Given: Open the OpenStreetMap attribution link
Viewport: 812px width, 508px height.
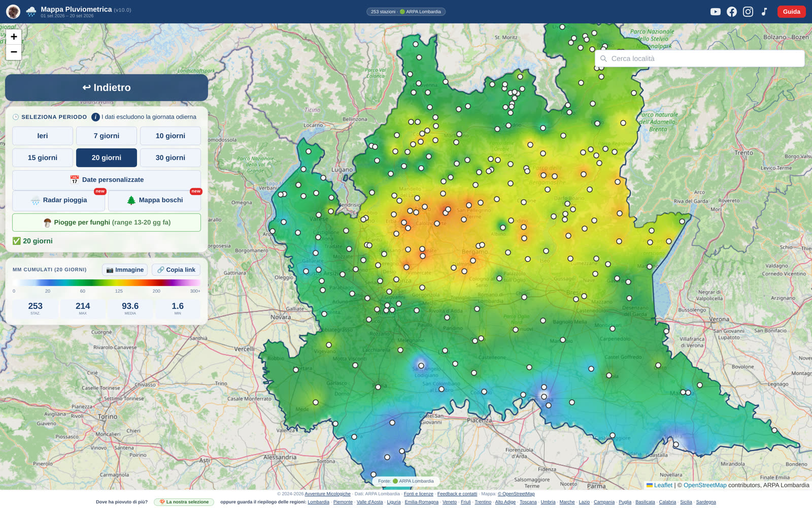Looking at the screenshot, I should coord(705,485).
